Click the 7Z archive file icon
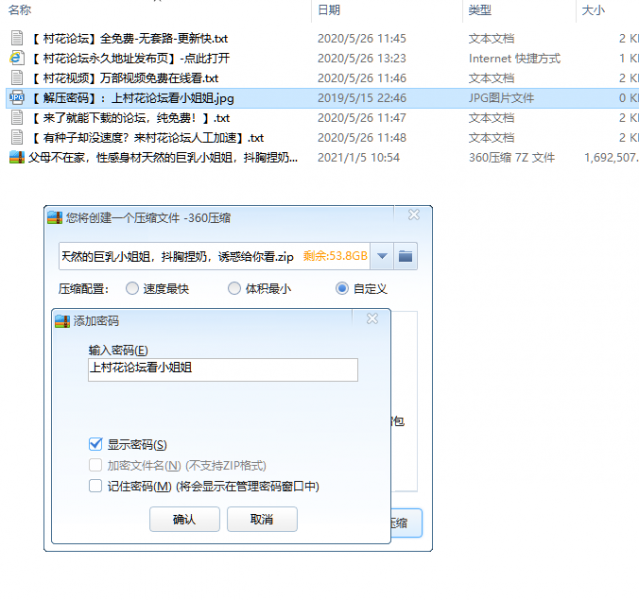Viewport: 639px width, 600px height. [17, 157]
